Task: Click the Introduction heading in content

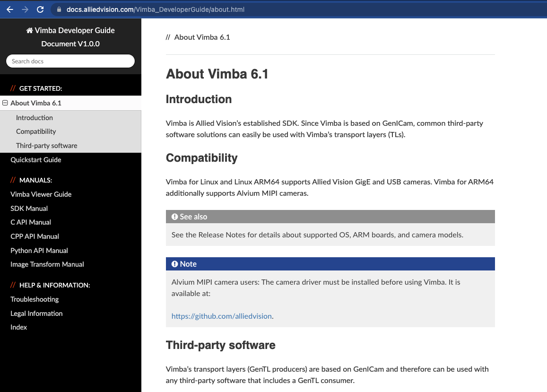Action: (199, 99)
